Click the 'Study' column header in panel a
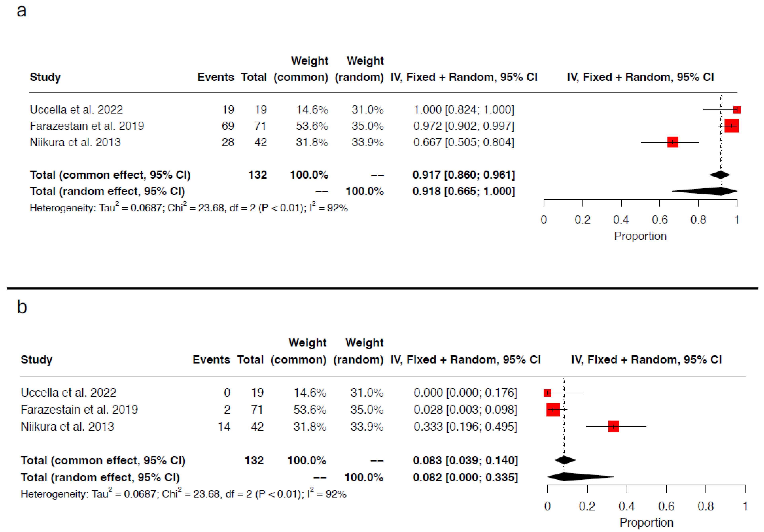The width and height of the screenshot is (764, 532). pyautogui.click(x=45, y=77)
